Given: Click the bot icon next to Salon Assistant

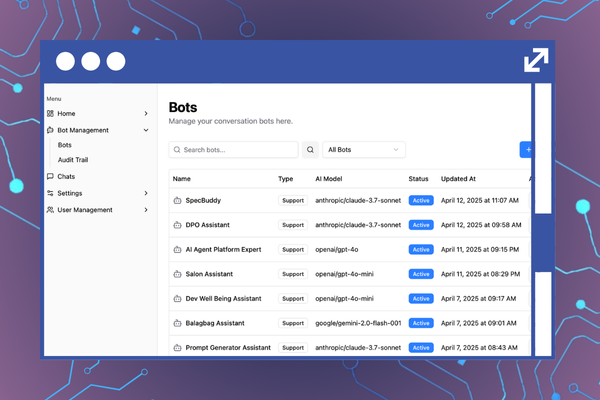Looking at the screenshot, I should (x=177, y=274).
